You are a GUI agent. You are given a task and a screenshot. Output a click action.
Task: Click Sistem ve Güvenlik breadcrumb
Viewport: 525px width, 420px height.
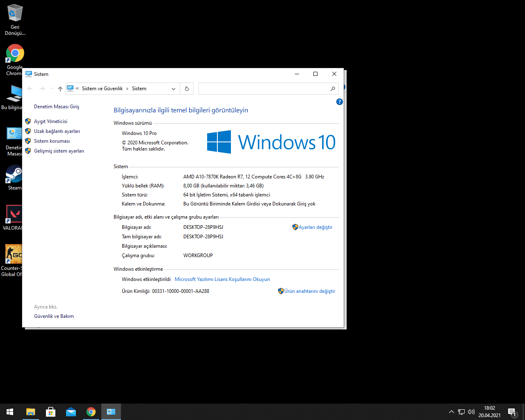click(x=102, y=89)
